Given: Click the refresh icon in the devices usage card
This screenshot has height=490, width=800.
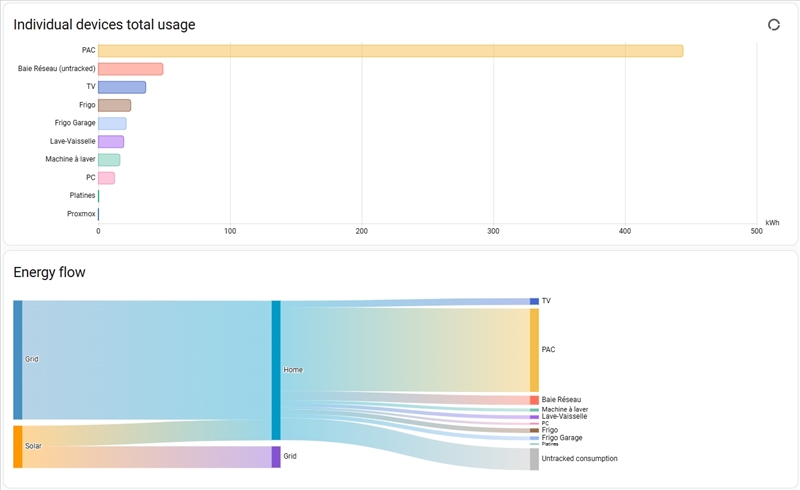Looking at the screenshot, I should [773, 25].
